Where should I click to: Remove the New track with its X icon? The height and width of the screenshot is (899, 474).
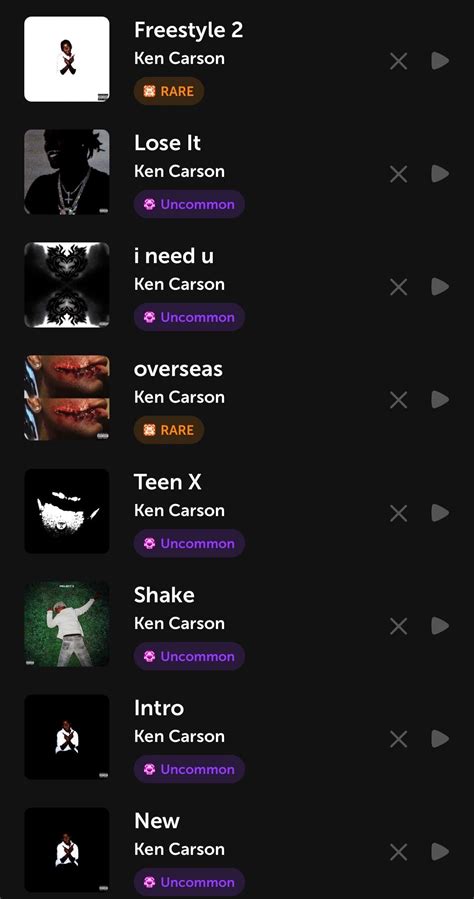coord(398,851)
